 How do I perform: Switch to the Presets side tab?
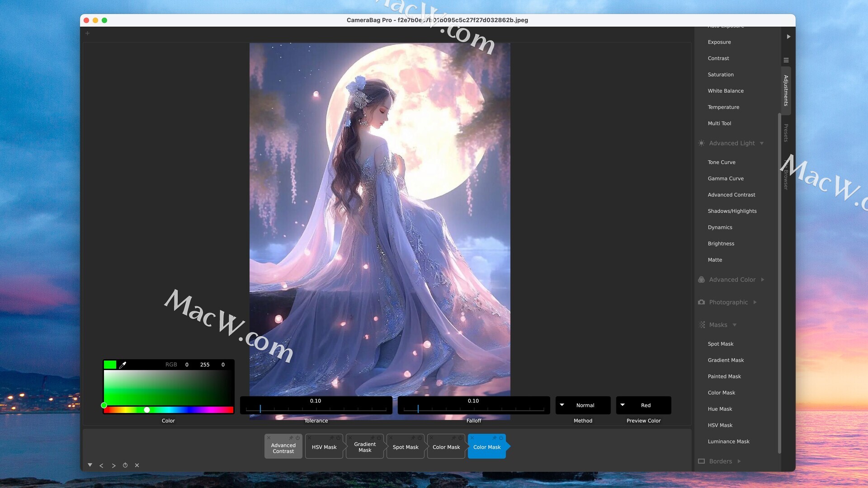click(786, 133)
